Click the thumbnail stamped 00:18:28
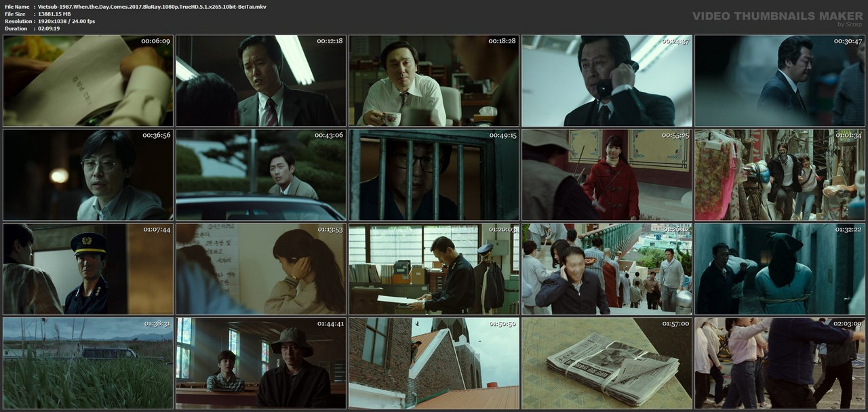Viewport: 868px width, 412px height. point(434,81)
